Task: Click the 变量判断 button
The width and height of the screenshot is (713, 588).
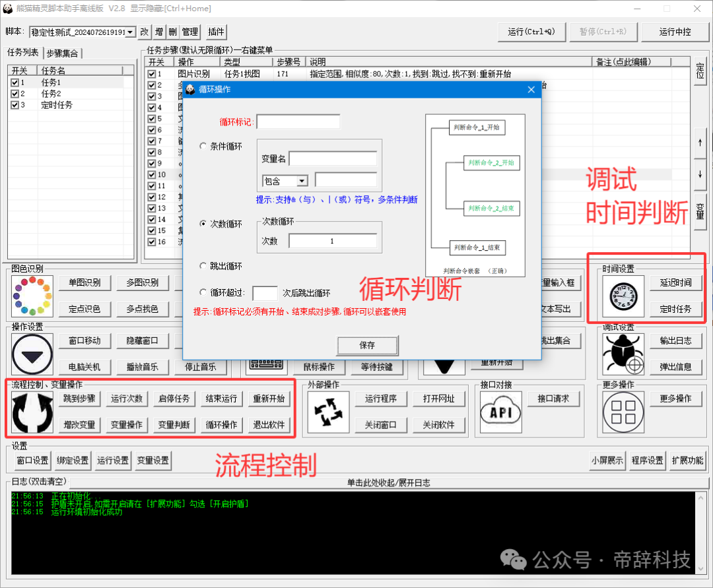Action: coord(174,424)
